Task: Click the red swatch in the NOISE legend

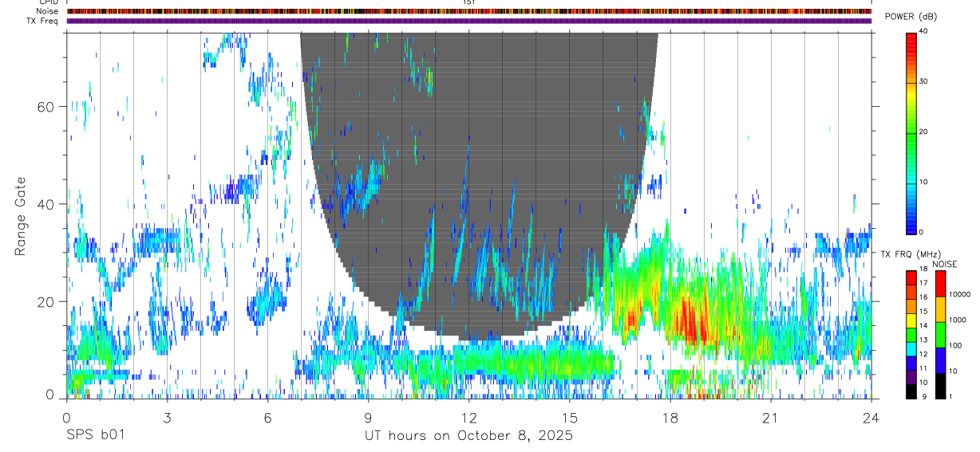Action: pos(940,284)
